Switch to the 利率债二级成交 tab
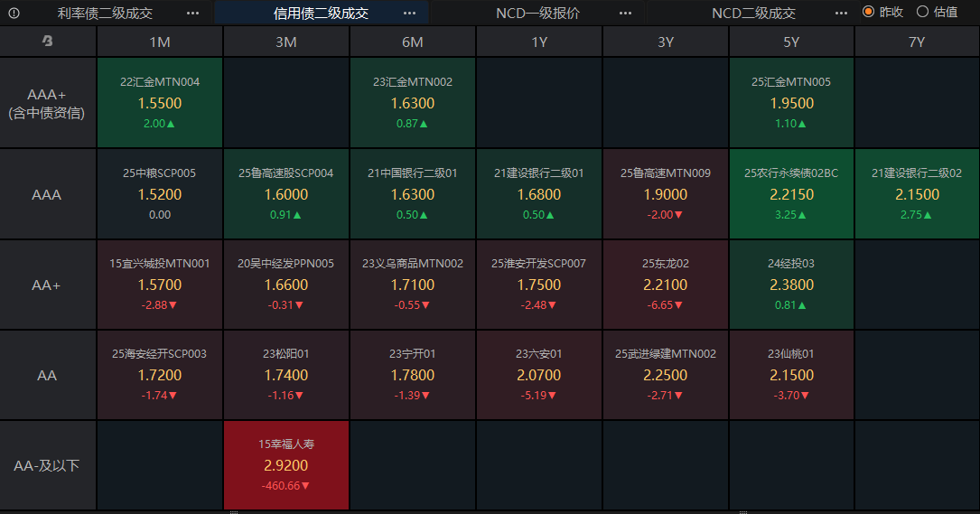 tap(105, 14)
